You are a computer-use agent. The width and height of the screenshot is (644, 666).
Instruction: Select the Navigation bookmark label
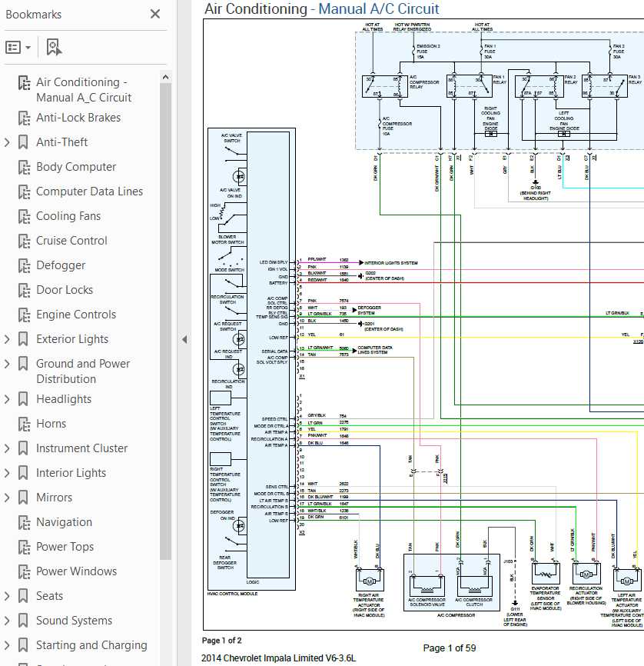coord(64,522)
